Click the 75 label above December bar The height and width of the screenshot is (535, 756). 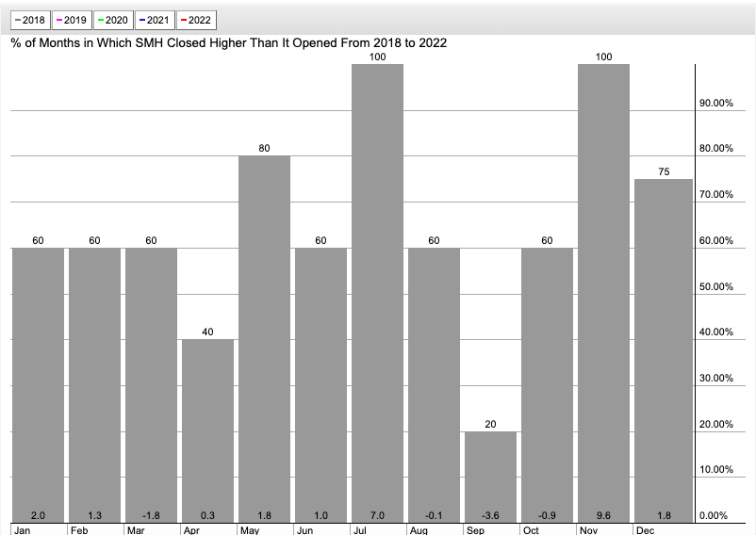664,172
